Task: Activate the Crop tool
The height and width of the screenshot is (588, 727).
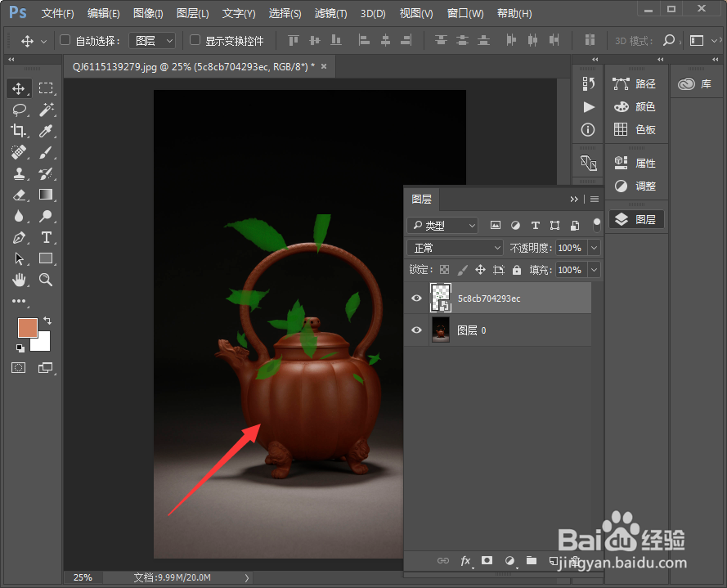Action: 19,131
